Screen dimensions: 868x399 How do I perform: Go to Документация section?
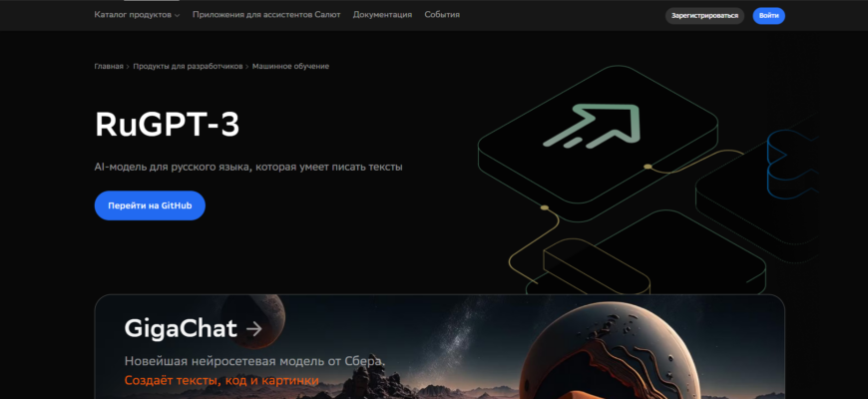(382, 15)
